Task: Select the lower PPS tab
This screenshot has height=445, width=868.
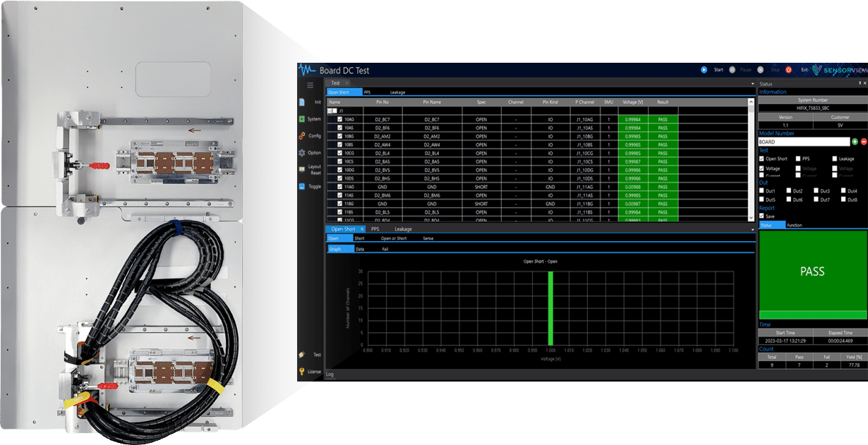Action: (x=375, y=229)
